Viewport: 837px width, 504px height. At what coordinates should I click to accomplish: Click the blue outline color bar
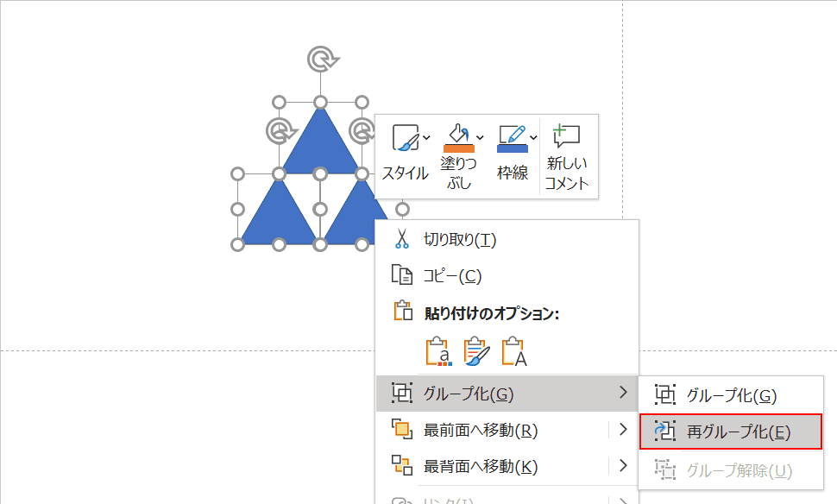(512, 148)
